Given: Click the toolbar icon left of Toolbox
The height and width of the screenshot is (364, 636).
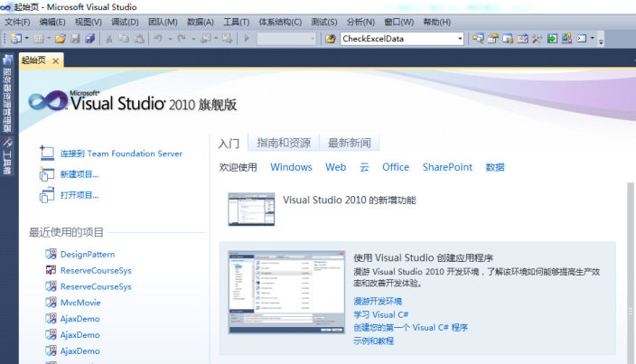Looking at the screenshot, I should (522, 39).
